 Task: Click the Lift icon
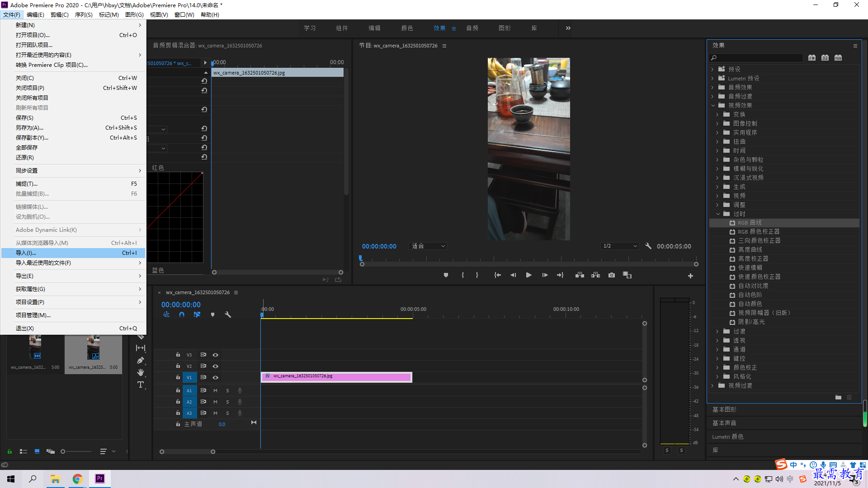click(580, 275)
